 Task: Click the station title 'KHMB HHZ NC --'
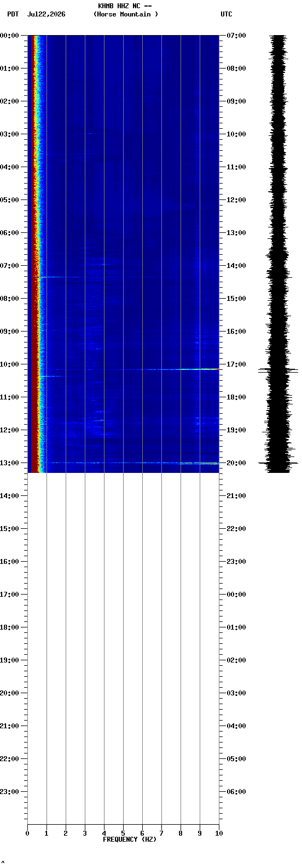pyautogui.click(x=125, y=6)
